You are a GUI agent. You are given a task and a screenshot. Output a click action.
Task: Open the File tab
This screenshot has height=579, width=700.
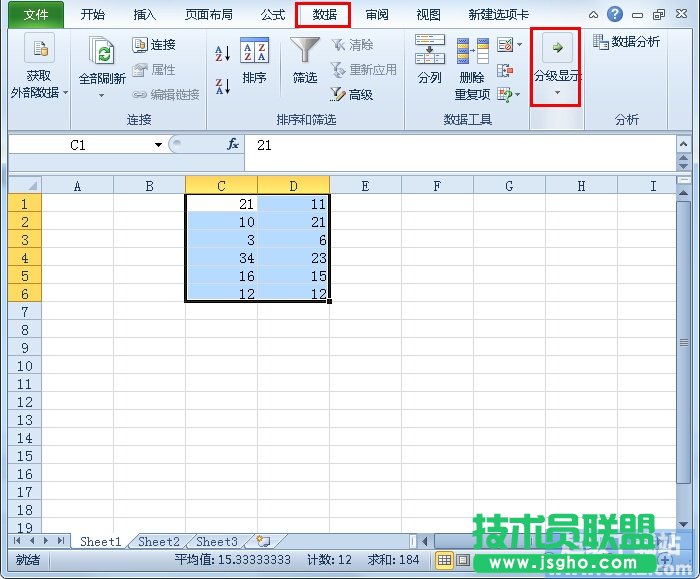36,15
